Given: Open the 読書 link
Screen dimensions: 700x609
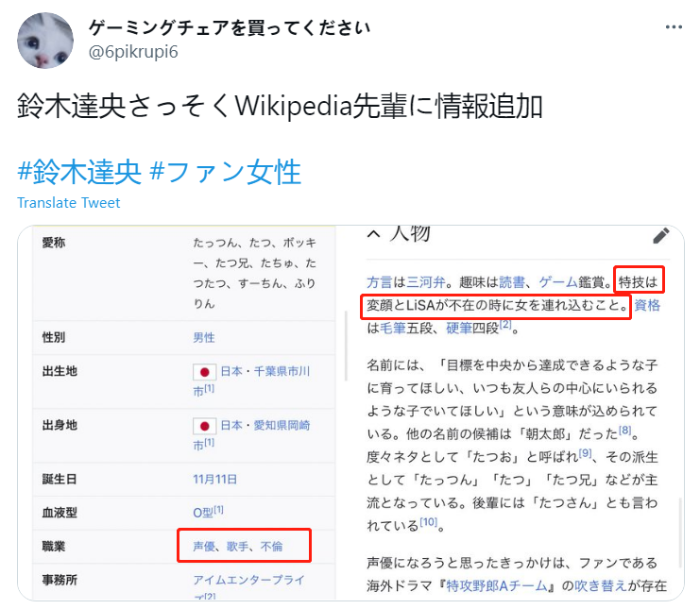Looking at the screenshot, I should [512, 282].
